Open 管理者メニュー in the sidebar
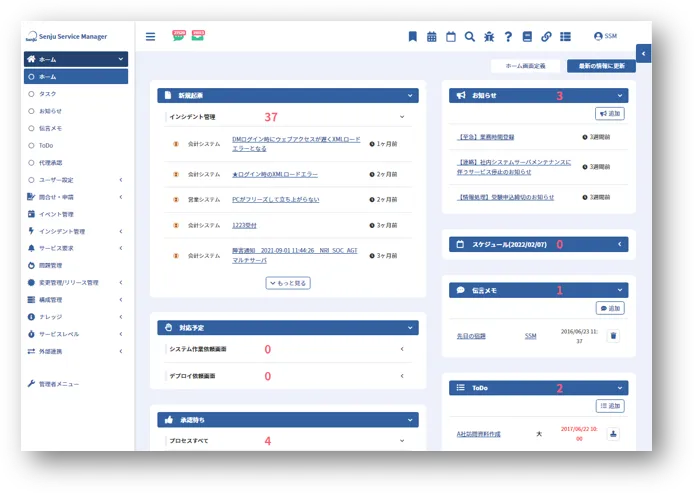694x493 pixels. click(58, 384)
